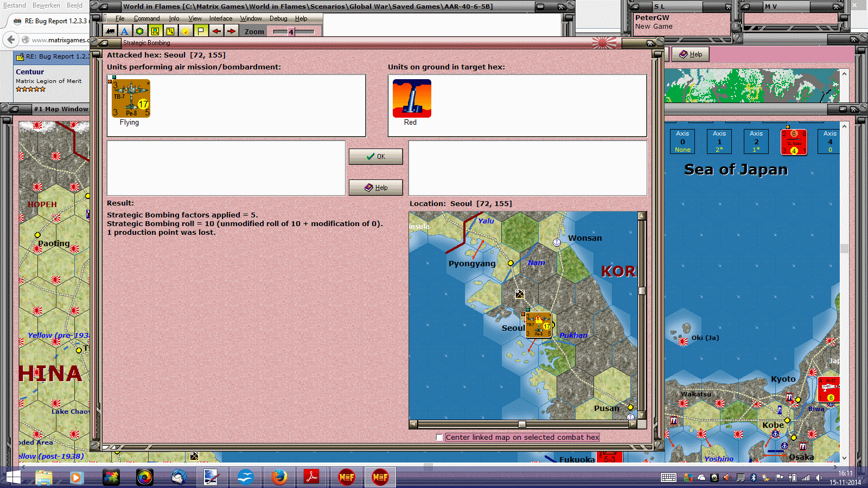The image size is (868, 488).
Task: Click the yellow square toolbar icon before the starburst
Action: coord(170,31)
